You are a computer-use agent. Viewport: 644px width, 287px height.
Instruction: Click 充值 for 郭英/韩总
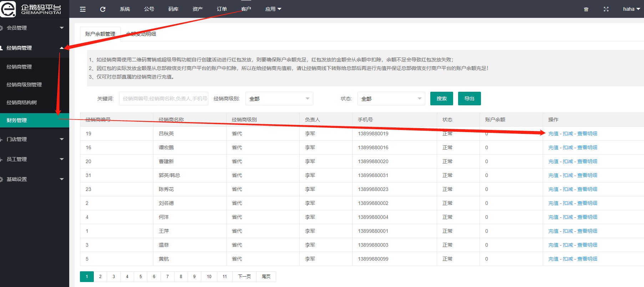pyautogui.click(x=553, y=175)
